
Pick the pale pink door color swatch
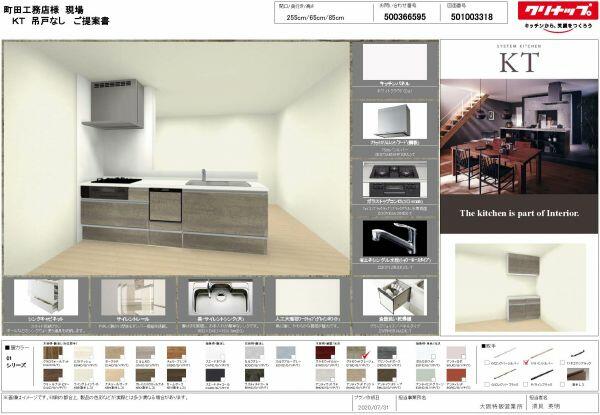(456, 353)
